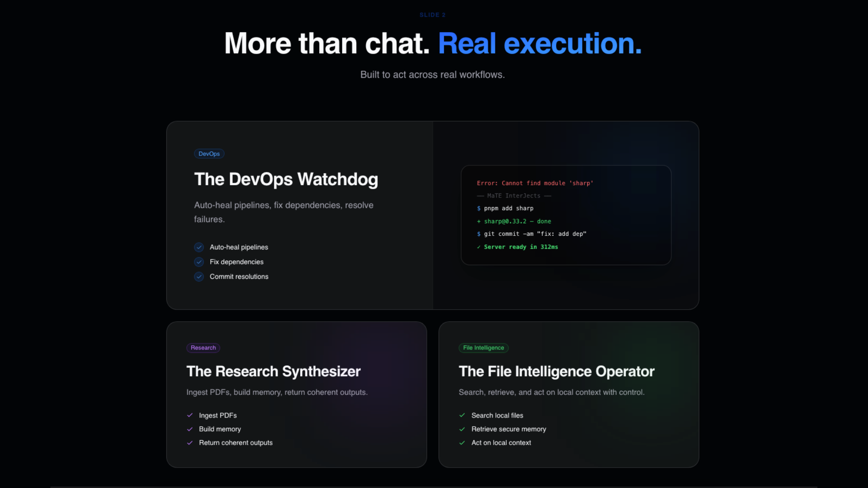Click The File Intelligence Operator heading
Image resolution: width=868 pixels, height=488 pixels.
point(556,371)
